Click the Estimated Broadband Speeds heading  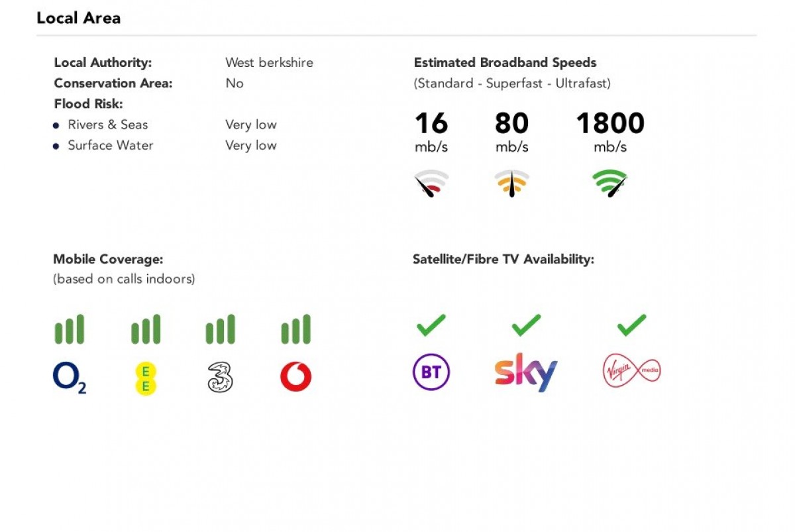(x=505, y=63)
